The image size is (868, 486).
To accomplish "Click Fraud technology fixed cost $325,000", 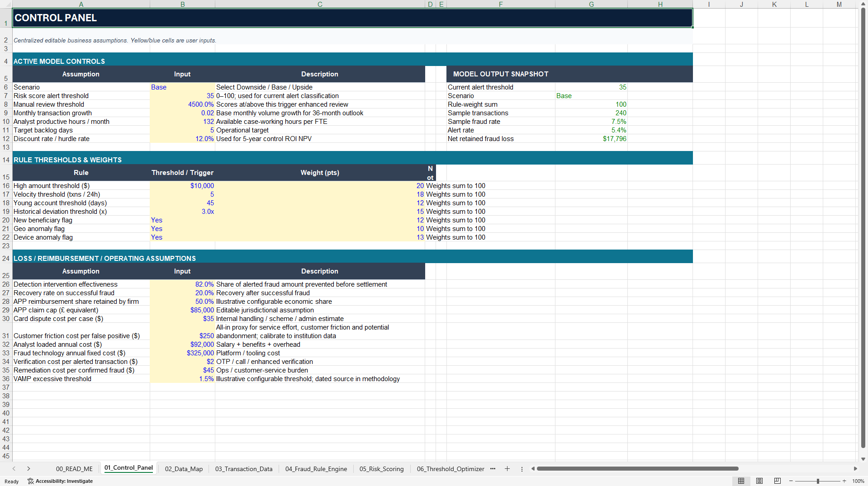I will tap(182, 353).
